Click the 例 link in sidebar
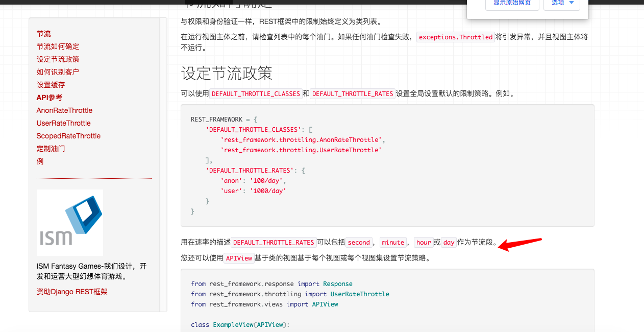 (x=40, y=161)
